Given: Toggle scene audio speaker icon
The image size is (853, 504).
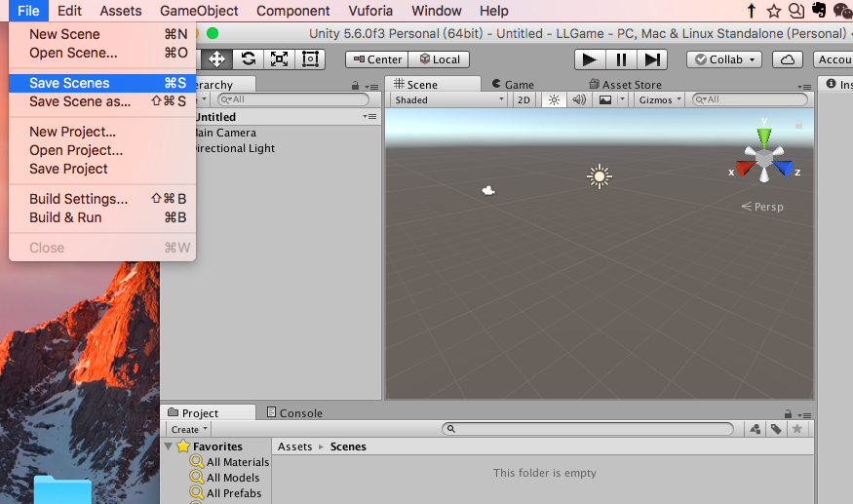Looking at the screenshot, I should pos(579,99).
